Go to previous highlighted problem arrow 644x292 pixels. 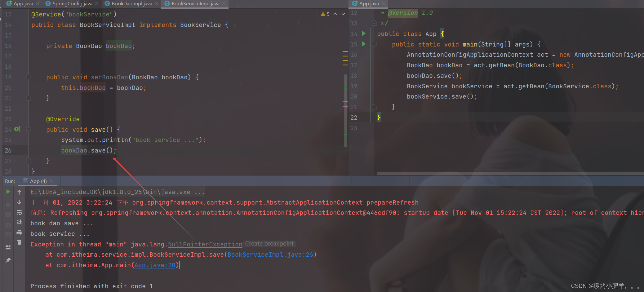coord(335,14)
